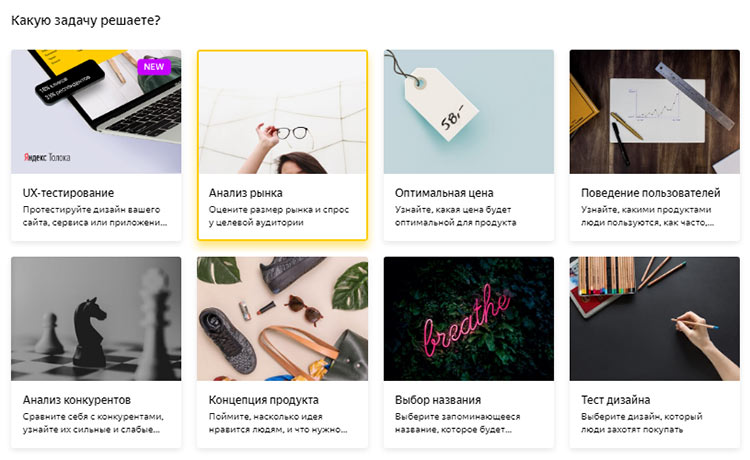Choose the Анализ конкурентов title

point(76,400)
